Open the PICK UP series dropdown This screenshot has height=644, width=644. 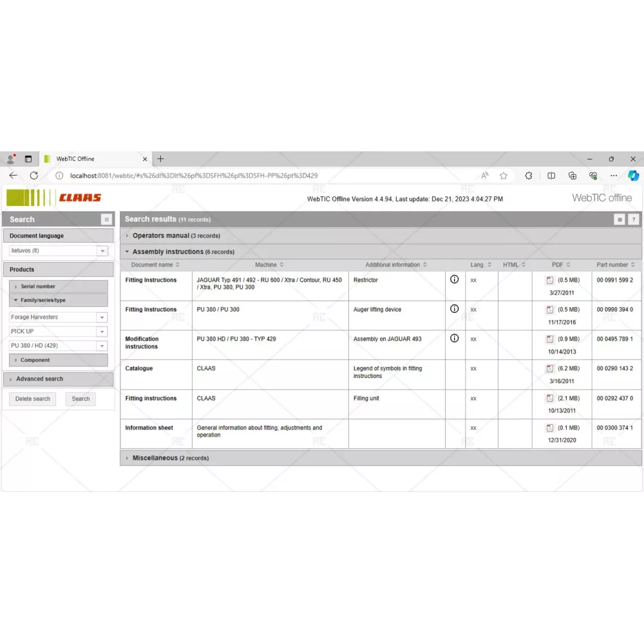[102, 332]
